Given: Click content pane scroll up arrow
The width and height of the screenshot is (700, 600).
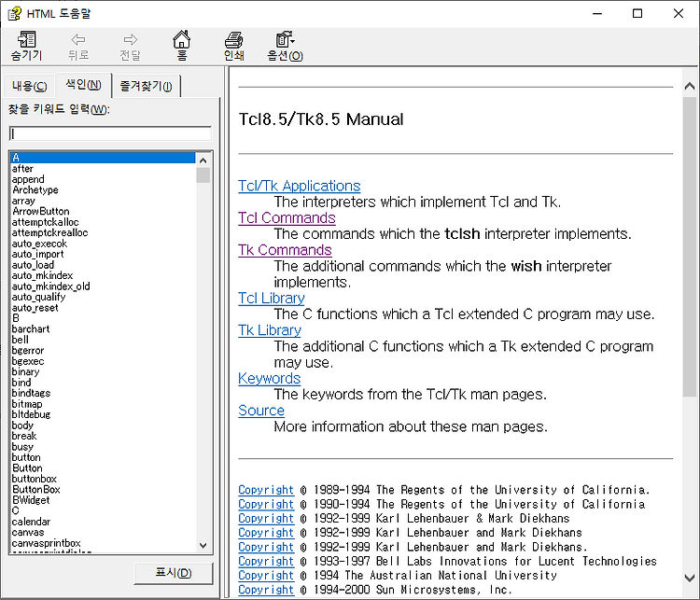Looking at the screenshot, I should point(690,86).
